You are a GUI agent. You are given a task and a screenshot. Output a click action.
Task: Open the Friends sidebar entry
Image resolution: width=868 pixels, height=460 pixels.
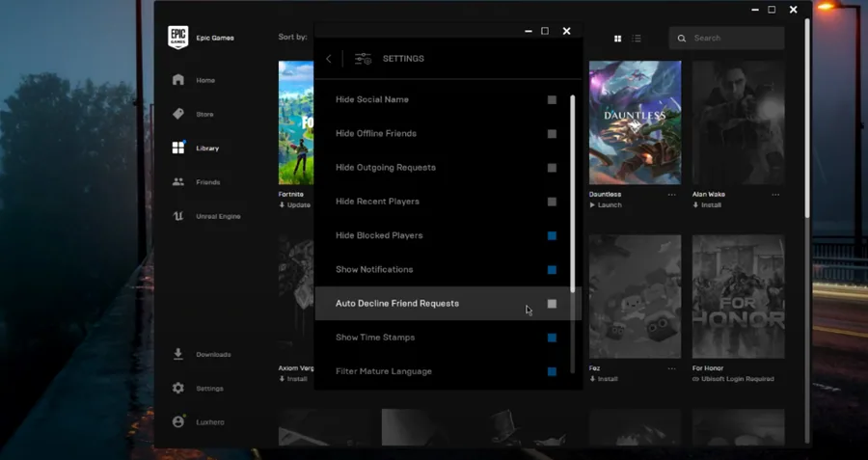point(197,182)
